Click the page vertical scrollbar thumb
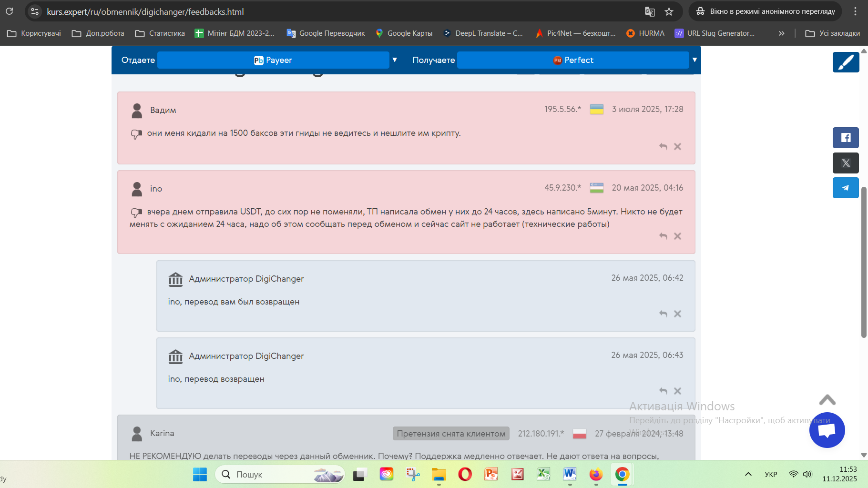The image size is (868, 488). (x=864, y=262)
